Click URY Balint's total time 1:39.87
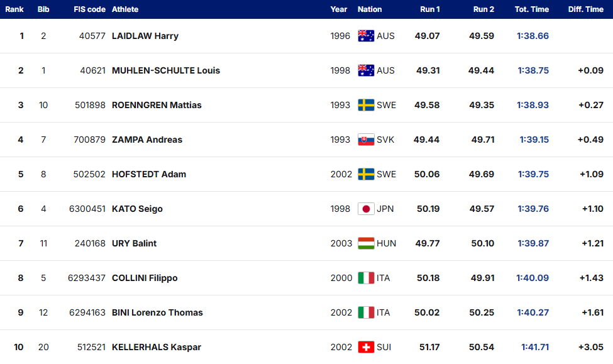The height and width of the screenshot is (364, 613). coord(533,243)
